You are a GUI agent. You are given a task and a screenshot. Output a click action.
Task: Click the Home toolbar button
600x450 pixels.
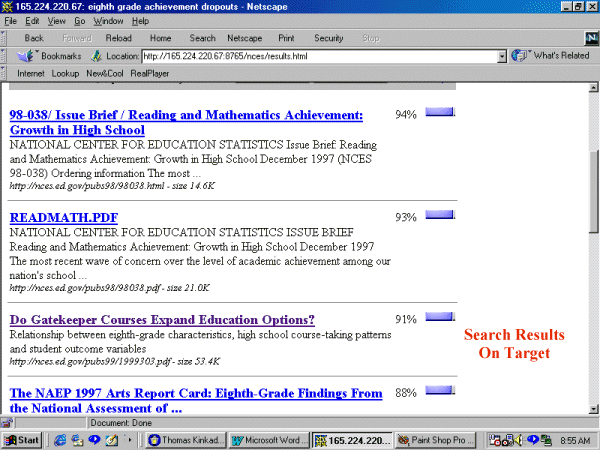(160, 38)
